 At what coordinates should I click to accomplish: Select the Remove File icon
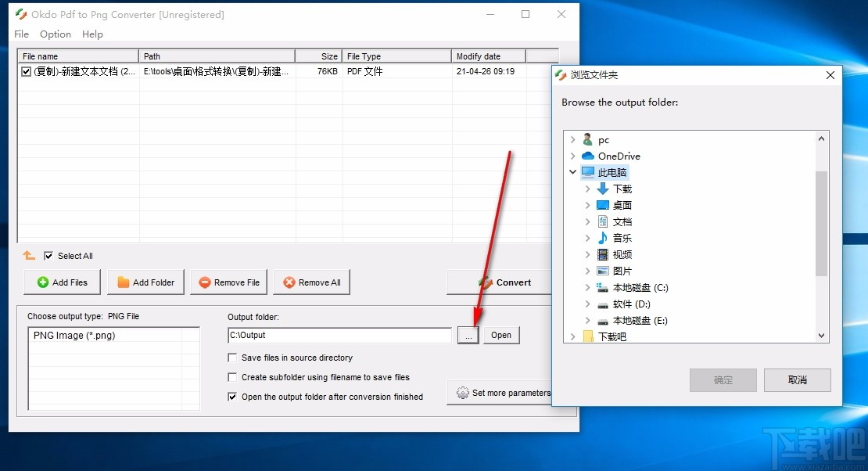coord(205,282)
